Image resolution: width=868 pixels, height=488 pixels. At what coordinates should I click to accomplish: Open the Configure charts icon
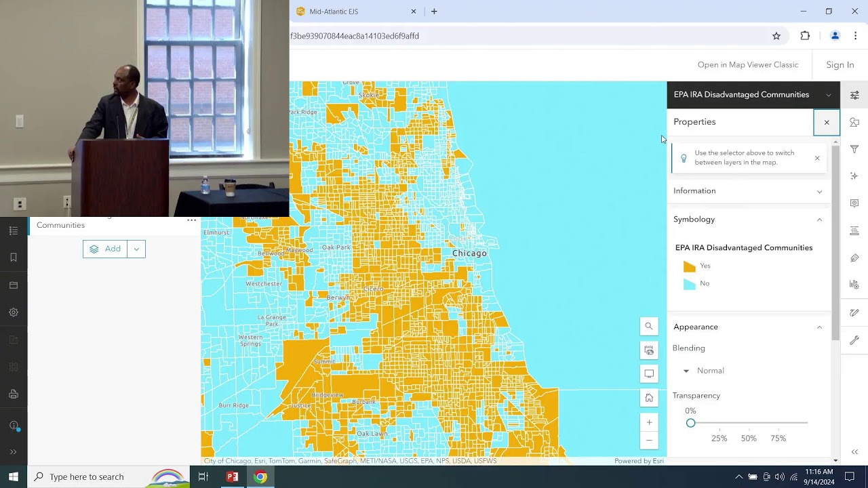(854, 285)
